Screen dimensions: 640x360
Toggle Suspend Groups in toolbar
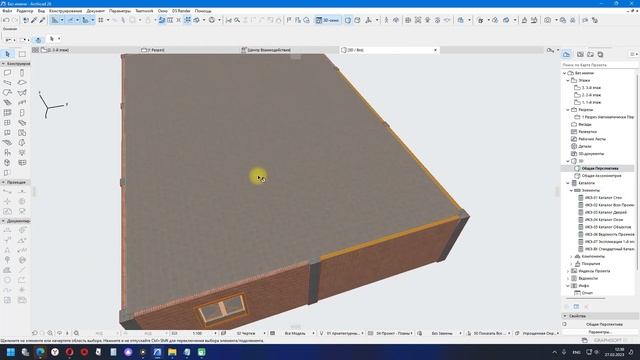187,20
